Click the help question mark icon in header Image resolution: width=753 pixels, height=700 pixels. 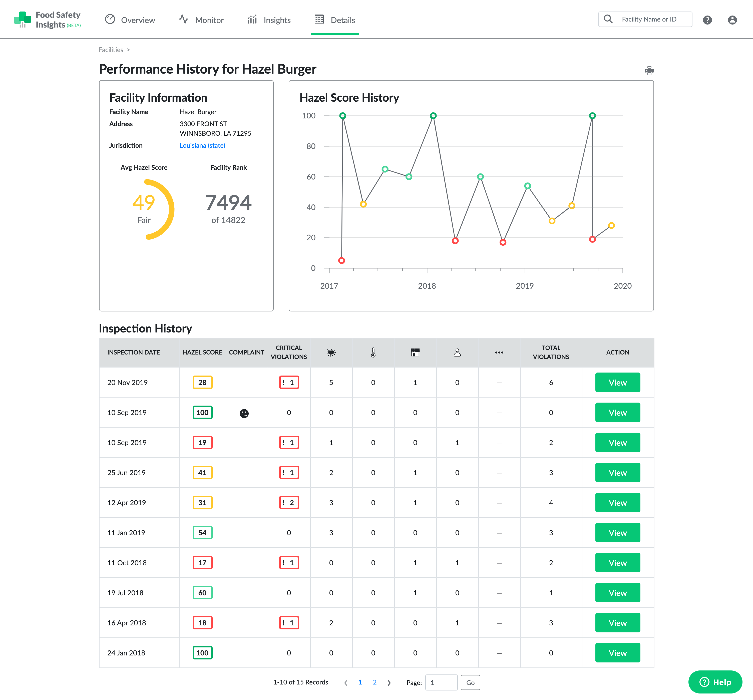[707, 20]
